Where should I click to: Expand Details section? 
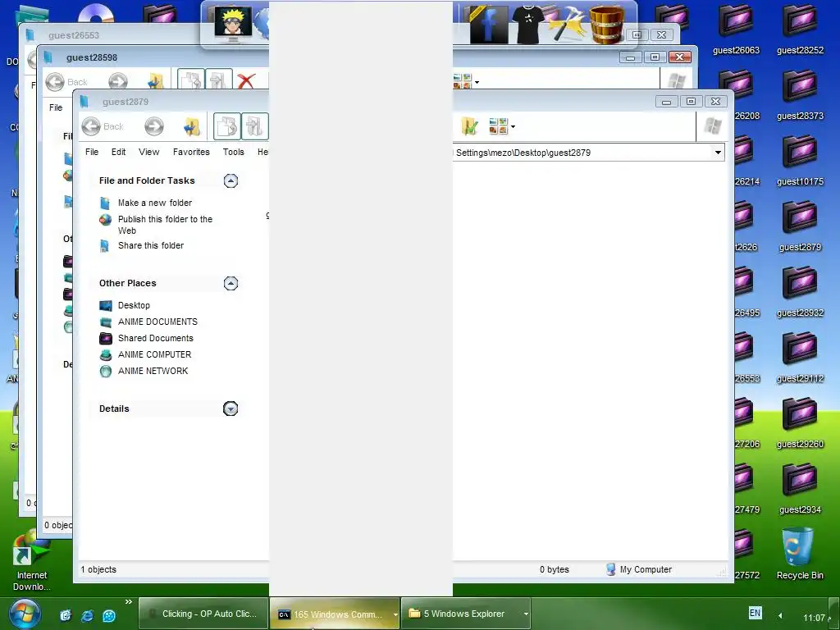[231, 409]
